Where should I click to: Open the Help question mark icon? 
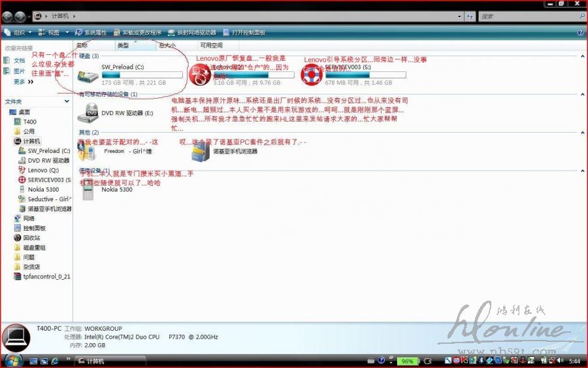click(x=581, y=33)
